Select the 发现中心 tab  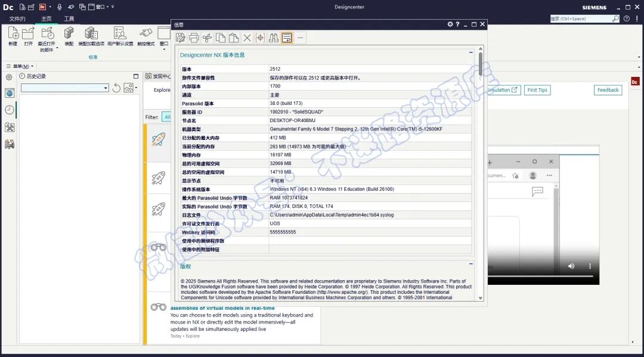(157, 76)
